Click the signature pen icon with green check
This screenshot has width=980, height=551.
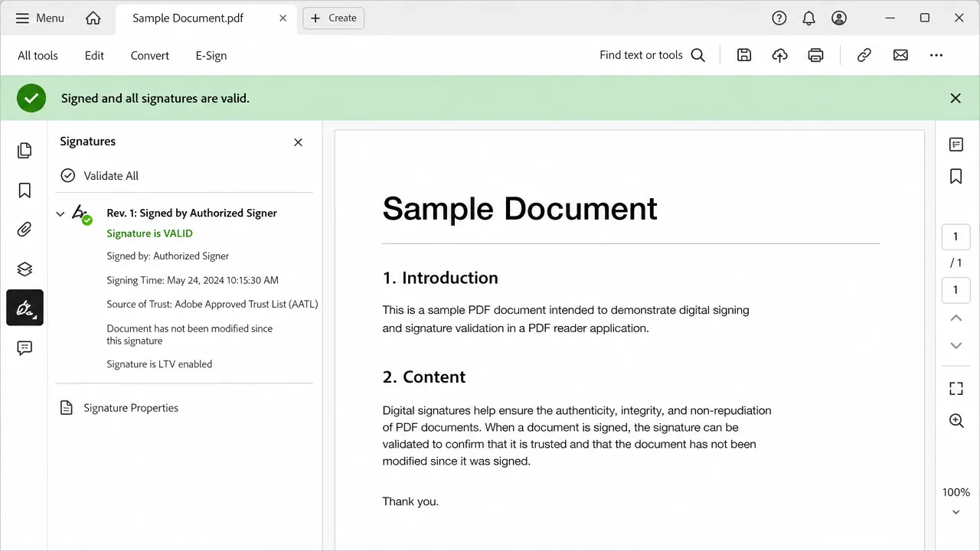pyautogui.click(x=82, y=214)
